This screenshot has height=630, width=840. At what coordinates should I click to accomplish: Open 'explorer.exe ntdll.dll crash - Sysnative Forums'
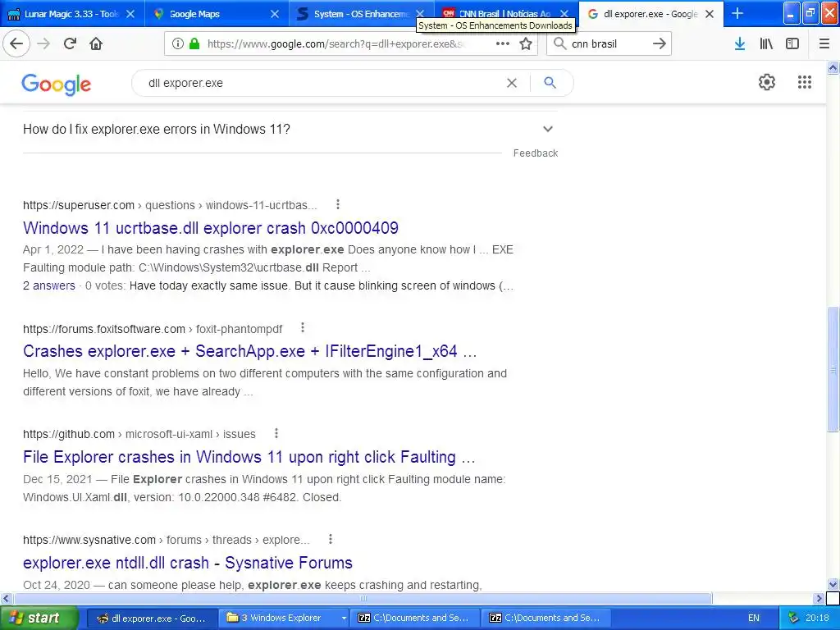click(x=188, y=563)
